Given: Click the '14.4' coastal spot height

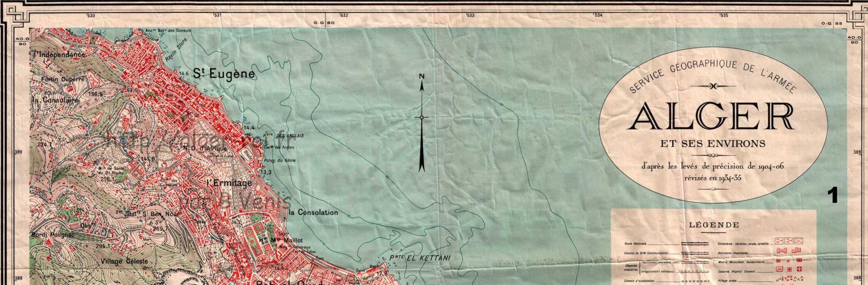Looking at the screenshot, I should pyautogui.click(x=249, y=127).
